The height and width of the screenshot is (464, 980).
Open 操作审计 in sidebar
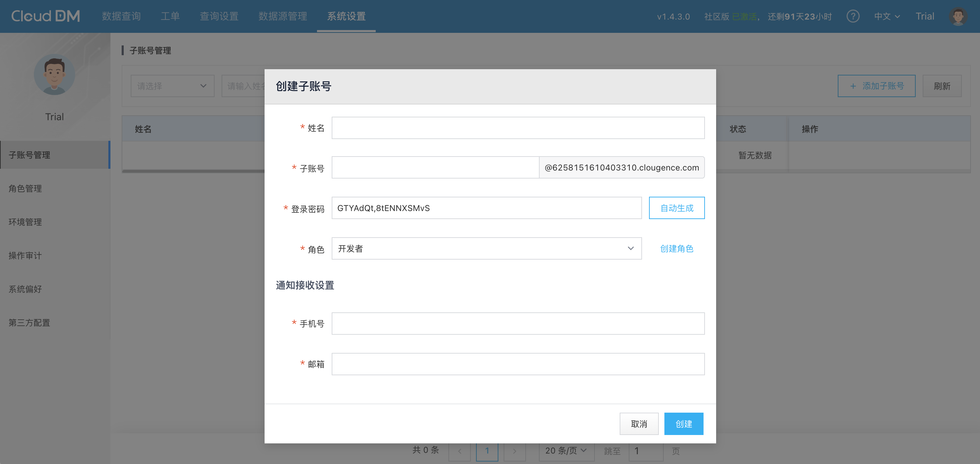click(26, 255)
